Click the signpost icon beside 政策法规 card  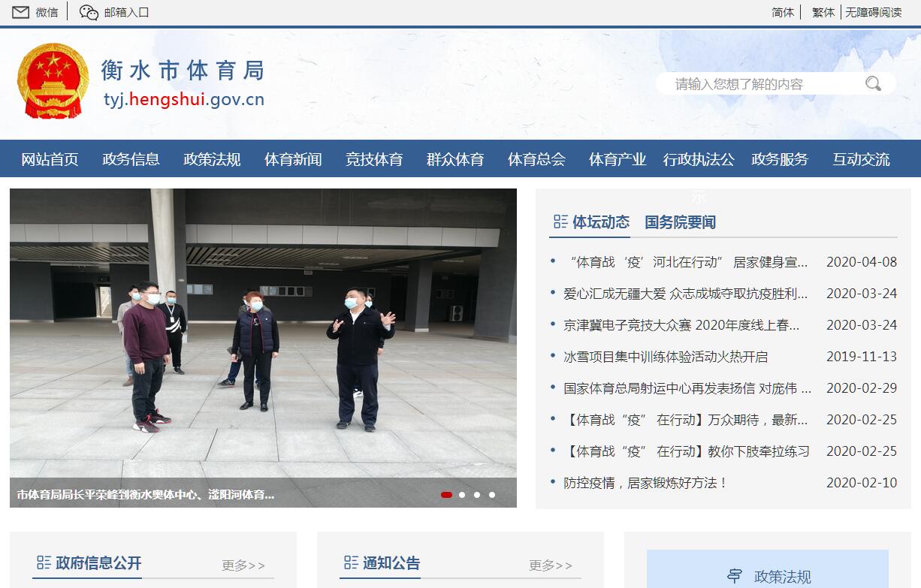coord(734,576)
